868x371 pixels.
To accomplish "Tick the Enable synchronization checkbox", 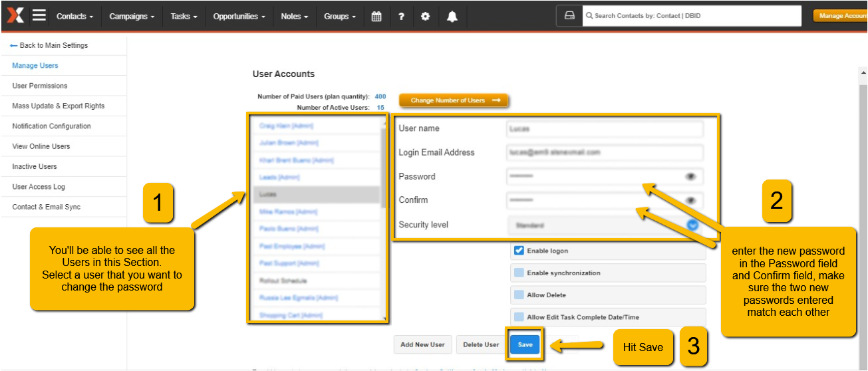I will [519, 273].
